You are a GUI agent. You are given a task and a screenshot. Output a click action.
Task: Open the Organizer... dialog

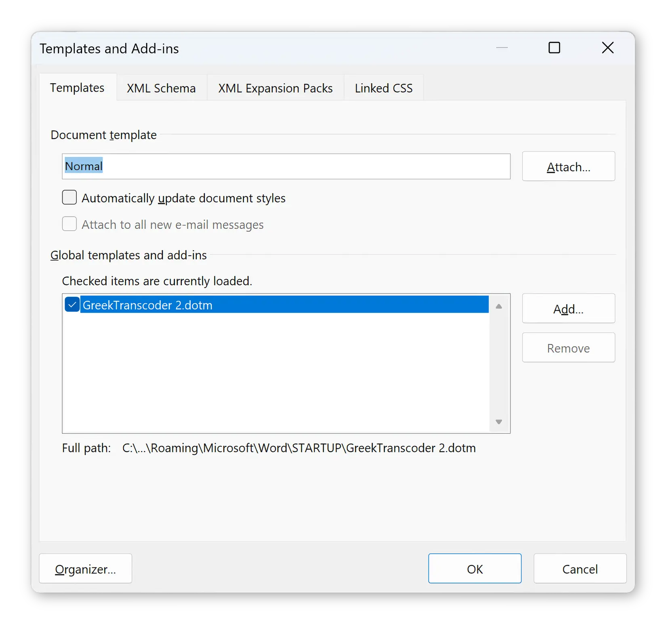click(x=86, y=569)
